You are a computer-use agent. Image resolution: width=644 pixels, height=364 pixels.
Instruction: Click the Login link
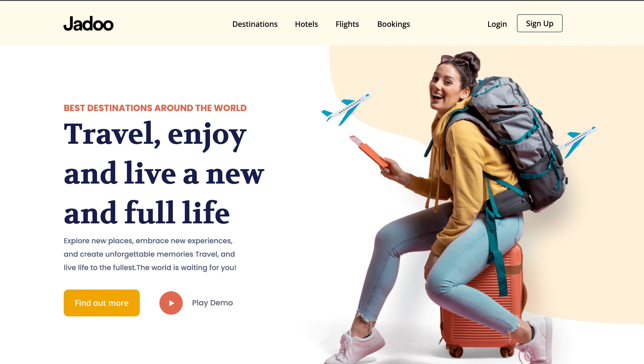(x=497, y=24)
